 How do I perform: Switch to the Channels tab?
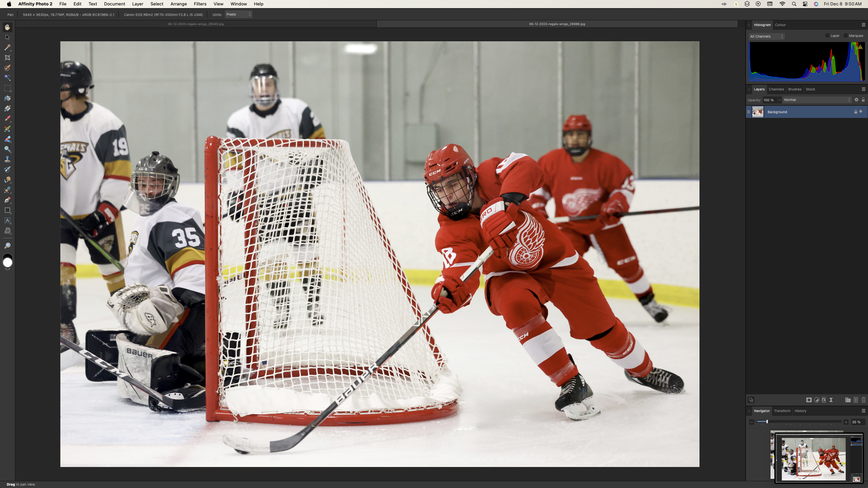[x=776, y=89]
